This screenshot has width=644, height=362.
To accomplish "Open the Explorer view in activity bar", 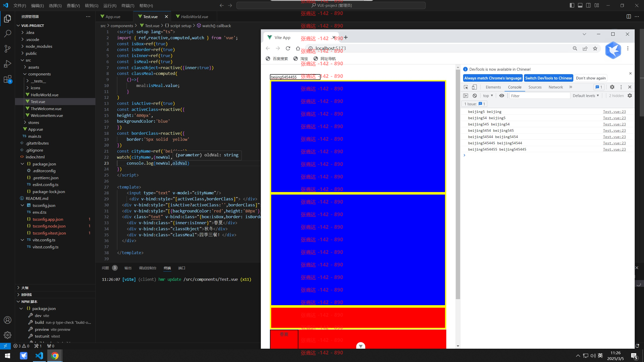I will click(8, 19).
